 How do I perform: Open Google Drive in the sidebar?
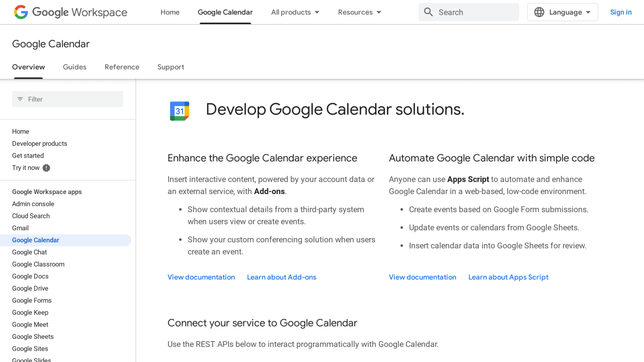click(31, 289)
